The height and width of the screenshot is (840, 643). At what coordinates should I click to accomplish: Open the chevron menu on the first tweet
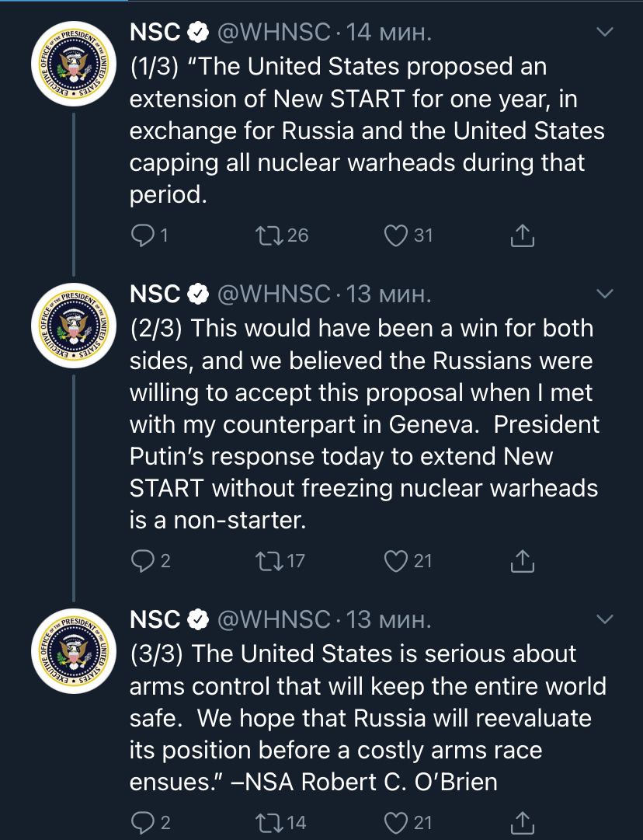[604, 32]
